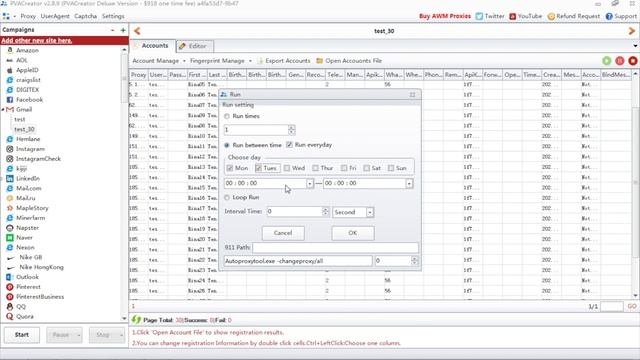Image resolution: width=640 pixels, height=360 pixels.
Task: Go to previous campaign with left arrow
Action: pos(137,31)
